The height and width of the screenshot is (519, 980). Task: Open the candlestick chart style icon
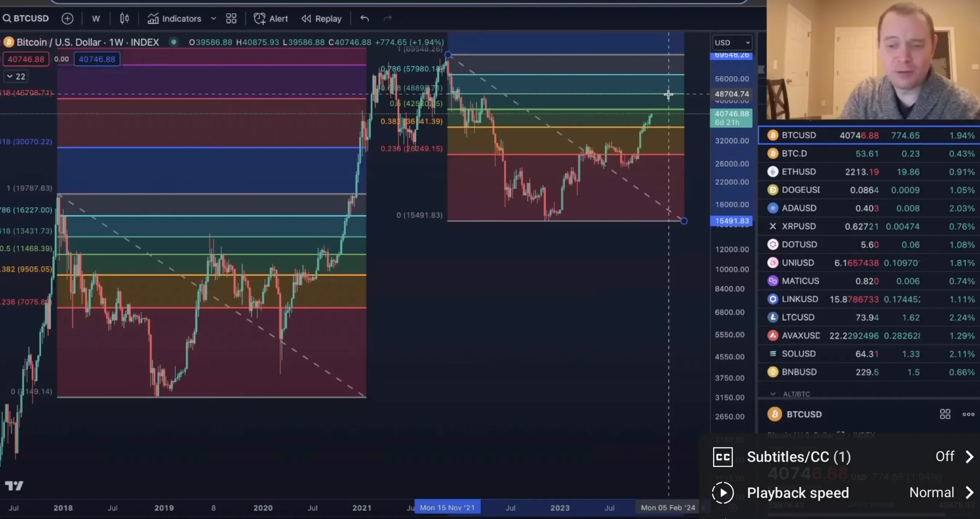[124, 18]
